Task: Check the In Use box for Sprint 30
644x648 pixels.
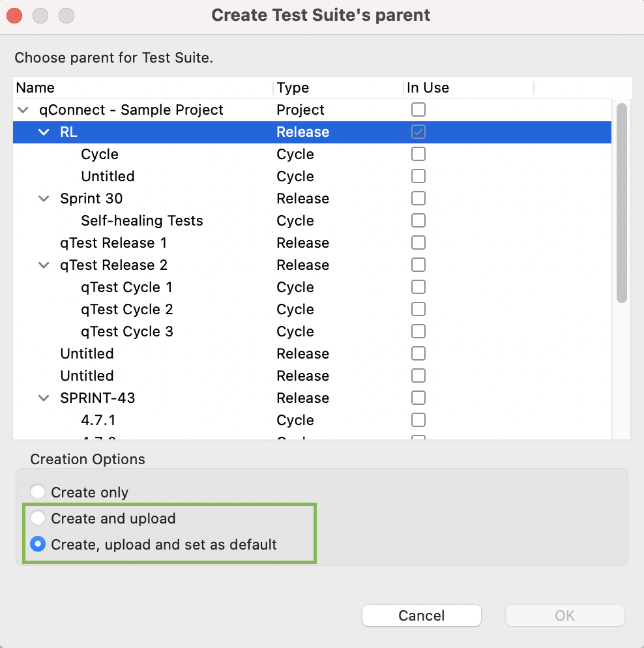Action: click(418, 198)
